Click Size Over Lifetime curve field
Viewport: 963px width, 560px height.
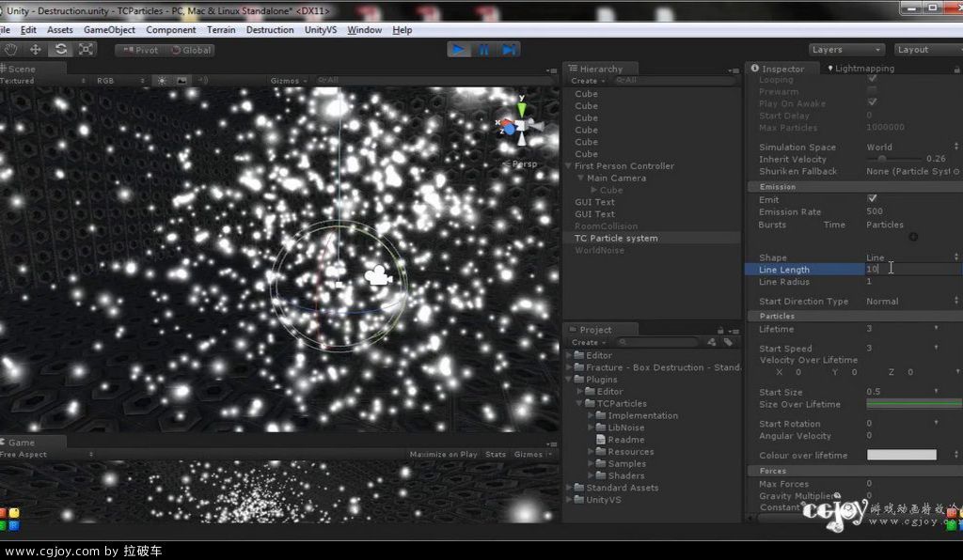tap(914, 404)
